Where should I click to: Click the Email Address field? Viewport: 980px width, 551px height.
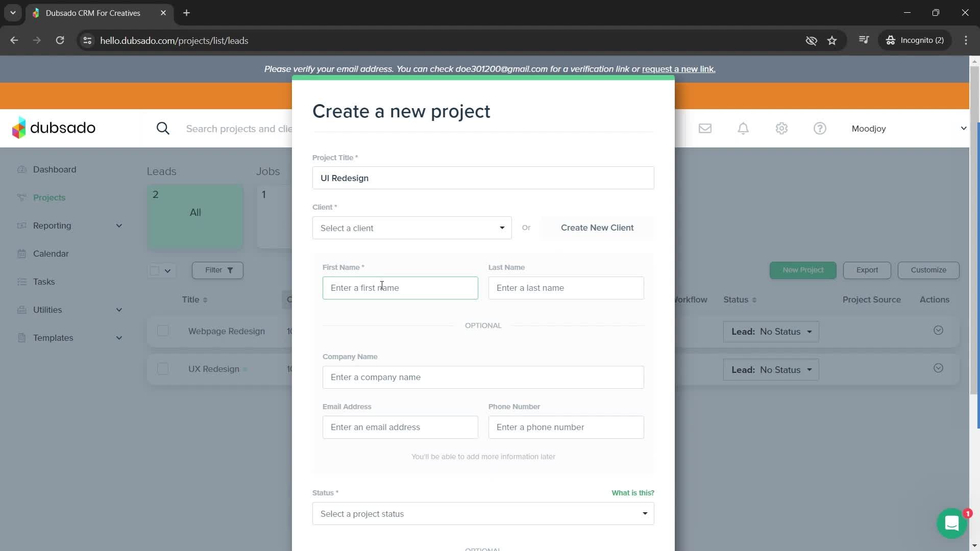click(x=400, y=427)
